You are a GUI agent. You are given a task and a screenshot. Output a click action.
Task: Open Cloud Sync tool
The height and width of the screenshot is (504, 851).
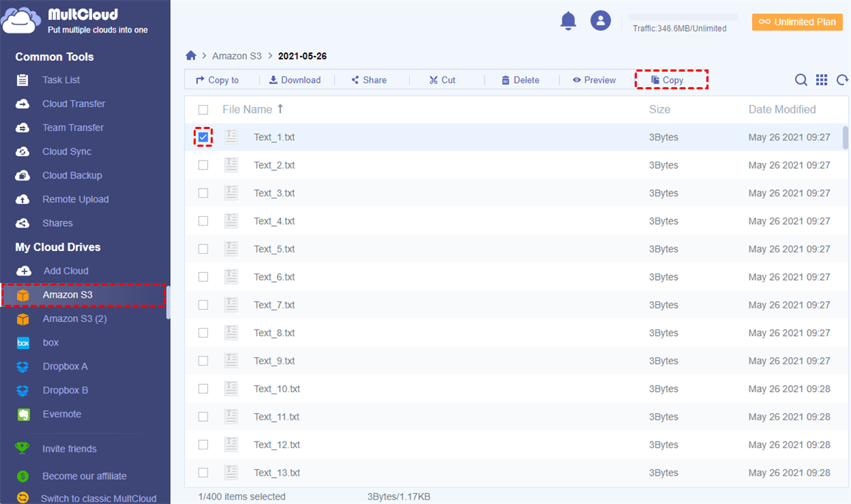click(x=67, y=152)
